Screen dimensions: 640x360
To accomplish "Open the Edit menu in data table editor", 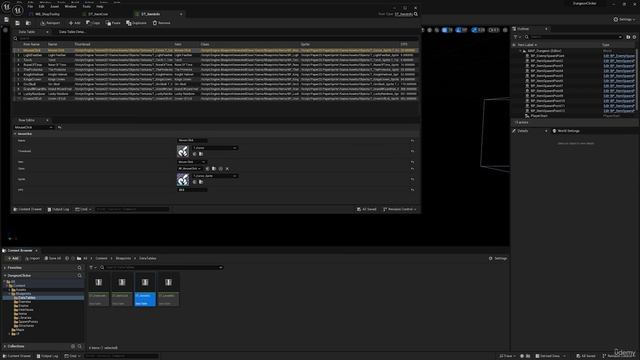I will pyautogui.click(x=42, y=7).
